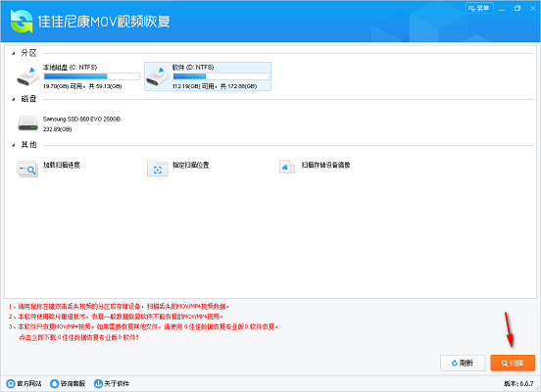
Task: Click the app logo in title bar
Action: pyautogui.click(x=22, y=21)
